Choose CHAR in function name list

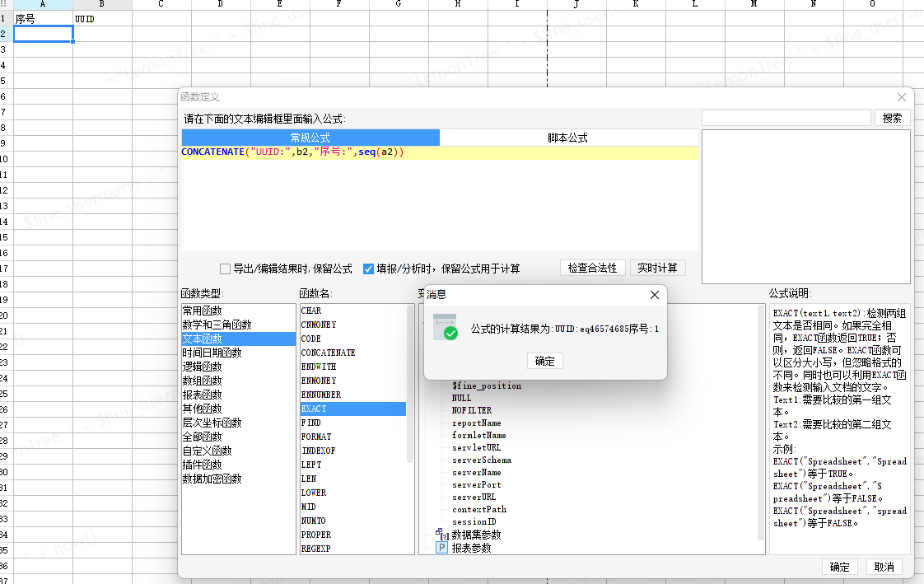point(353,311)
